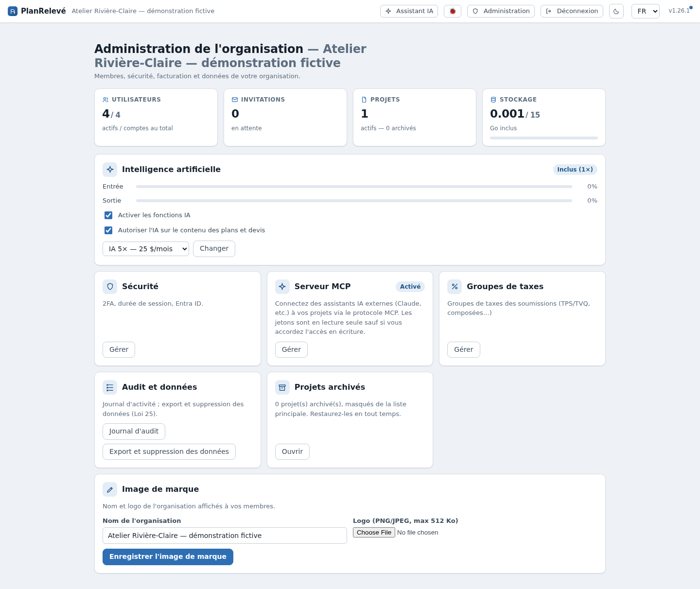Open the Journal d'audit
The width and height of the screenshot is (700, 589).
tap(134, 432)
